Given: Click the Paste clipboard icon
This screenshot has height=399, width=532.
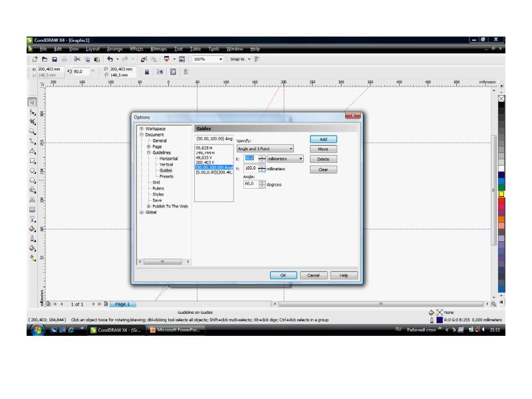Looking at the screenshot, I should point(96,59).
